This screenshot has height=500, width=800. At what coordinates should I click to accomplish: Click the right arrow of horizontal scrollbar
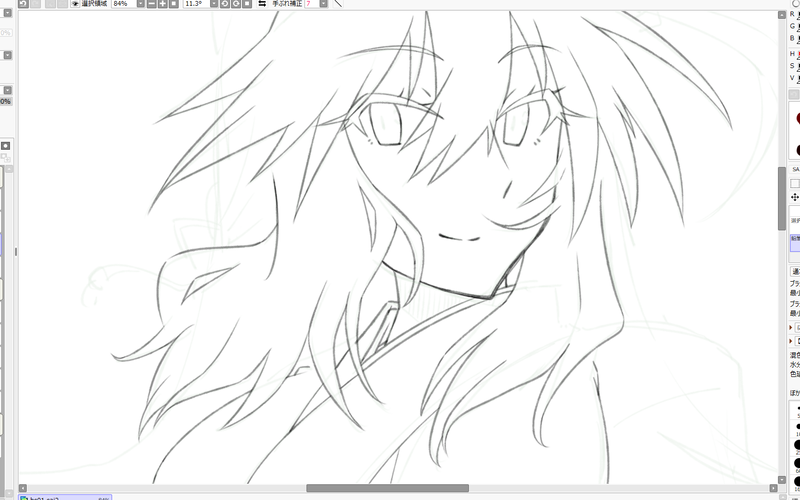[773, 488]
